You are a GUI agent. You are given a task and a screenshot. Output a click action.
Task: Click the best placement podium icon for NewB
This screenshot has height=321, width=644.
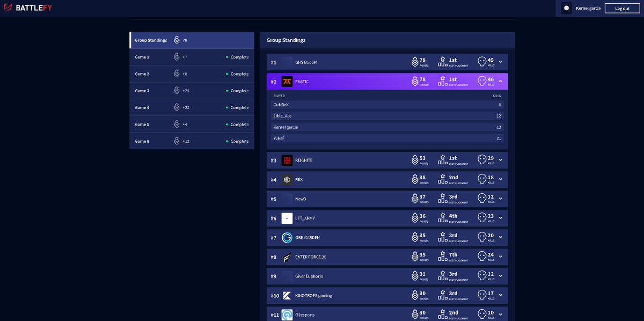(443, 199)
